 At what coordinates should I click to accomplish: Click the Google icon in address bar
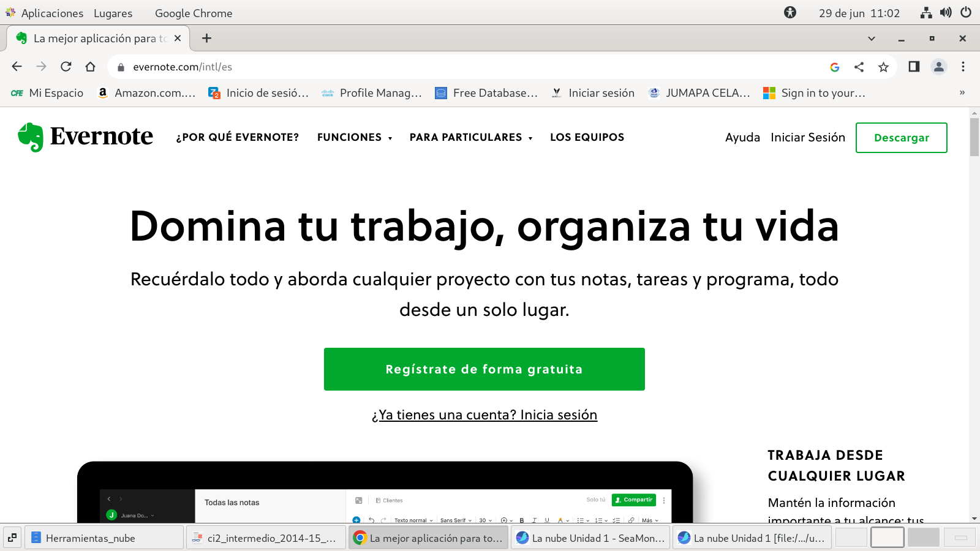(834, 67)
